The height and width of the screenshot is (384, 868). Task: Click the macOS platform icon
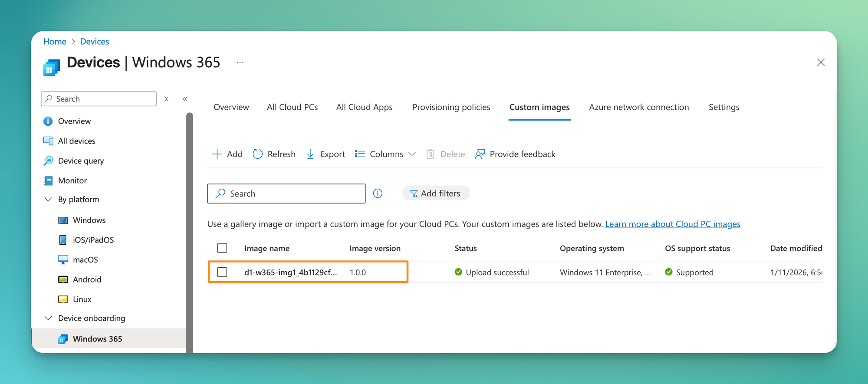click(63, 259)
